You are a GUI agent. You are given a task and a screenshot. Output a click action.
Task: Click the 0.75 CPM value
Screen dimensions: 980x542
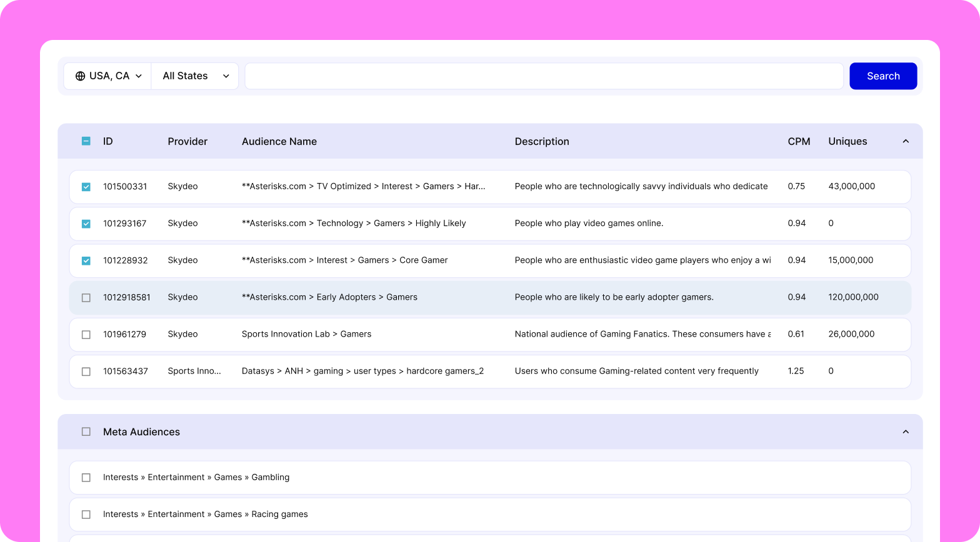point(796,186)
